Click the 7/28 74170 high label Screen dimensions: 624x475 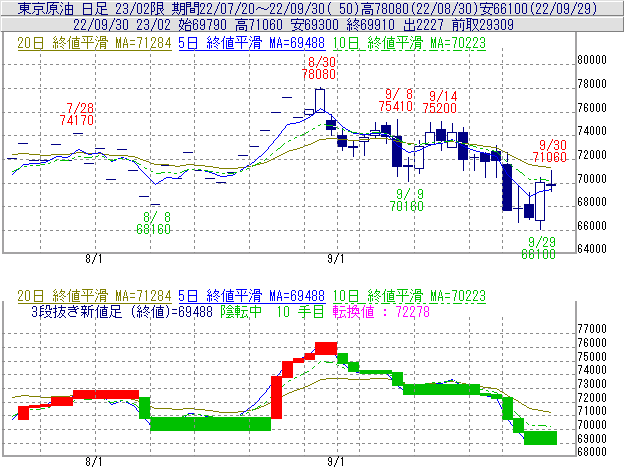pos(77,114)
